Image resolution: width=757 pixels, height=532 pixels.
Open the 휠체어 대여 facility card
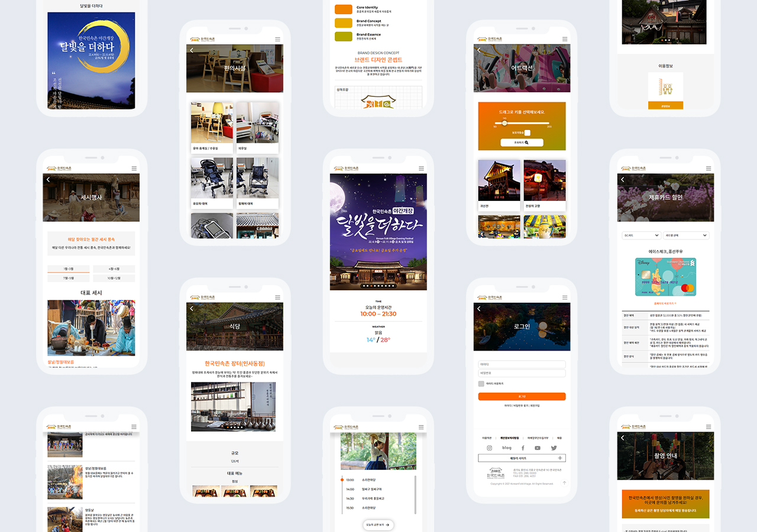pyautogui.click(x=258, y=182)
